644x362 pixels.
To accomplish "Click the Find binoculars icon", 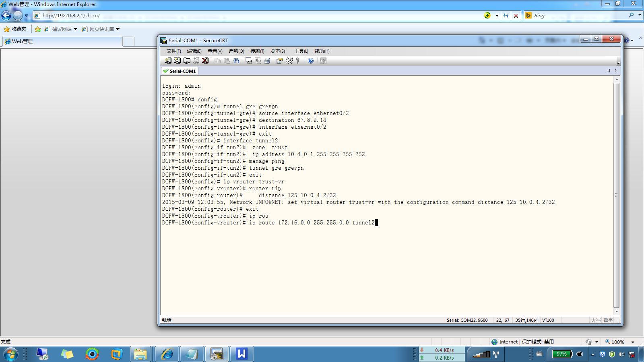I will tap(236, 61).
